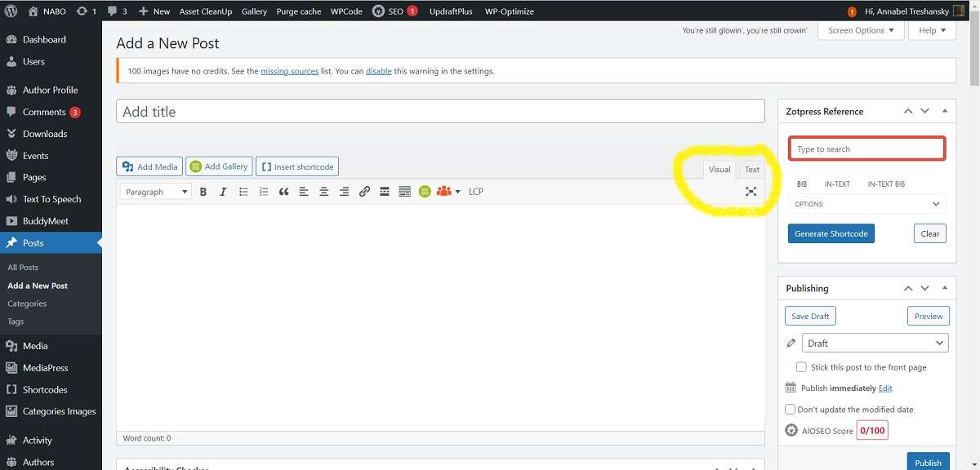Check 'Don't update the modified date'

coord(790,410)
